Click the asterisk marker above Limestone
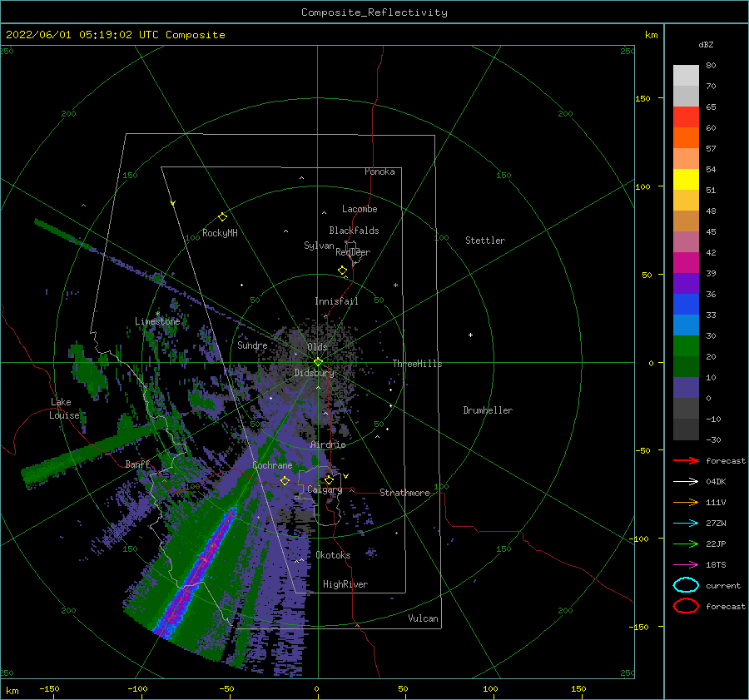Image resolution: width=749 pixels, height=700 pixels. click(157, 314)
